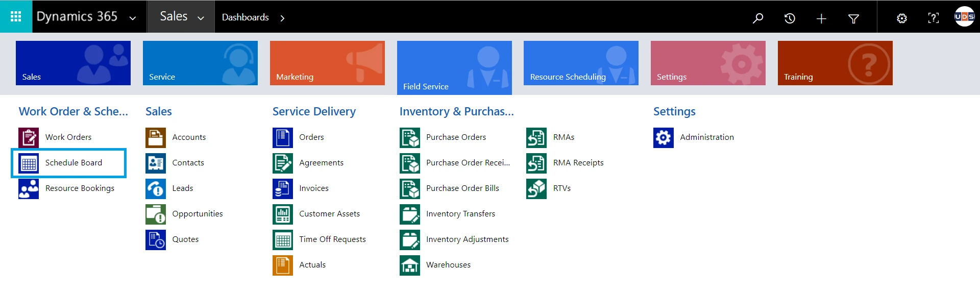
Task: Click the RMA Receipts icon
Action: coord(536,163)
